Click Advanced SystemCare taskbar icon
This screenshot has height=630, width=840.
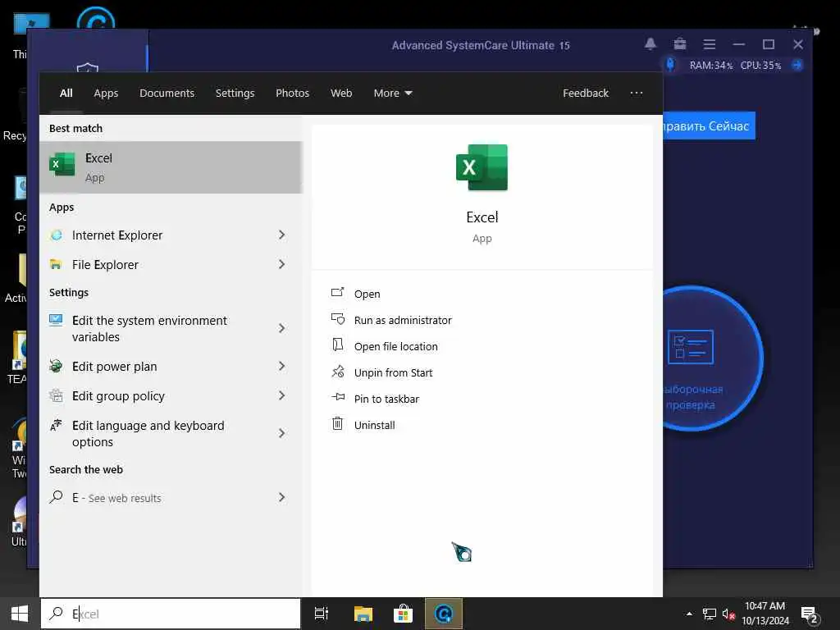tap(444, 614)
